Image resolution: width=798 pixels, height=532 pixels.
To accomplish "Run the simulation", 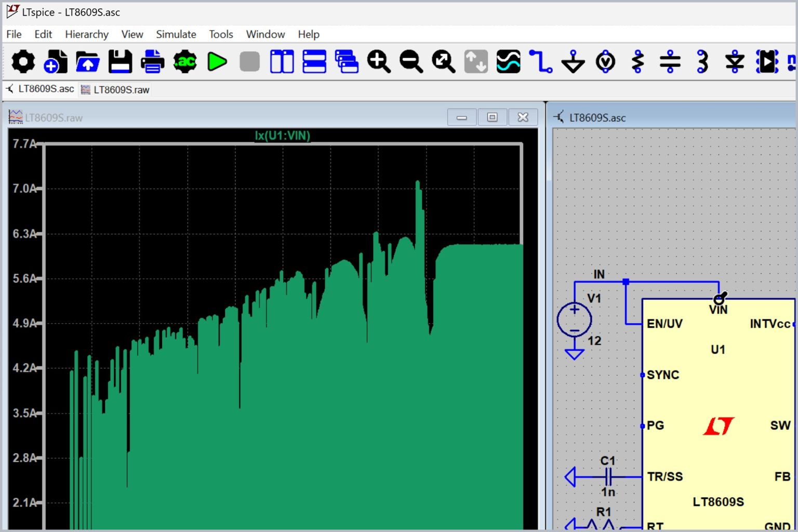I will click(217, 61).
